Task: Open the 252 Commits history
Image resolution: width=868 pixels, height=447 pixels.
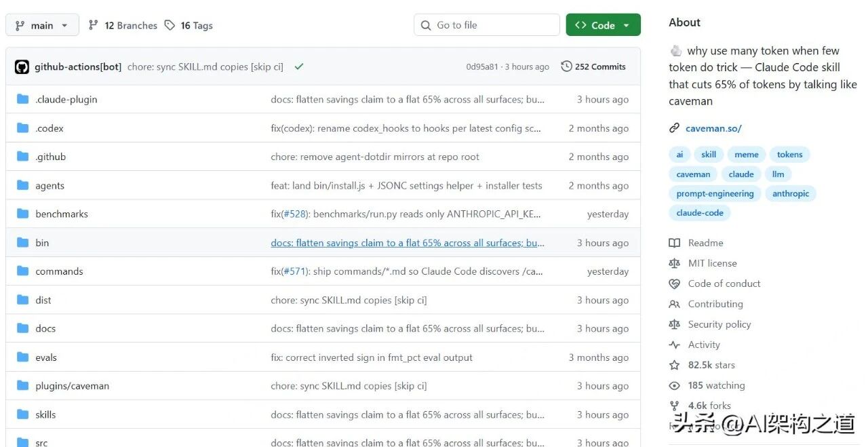Action: point(593,66)
